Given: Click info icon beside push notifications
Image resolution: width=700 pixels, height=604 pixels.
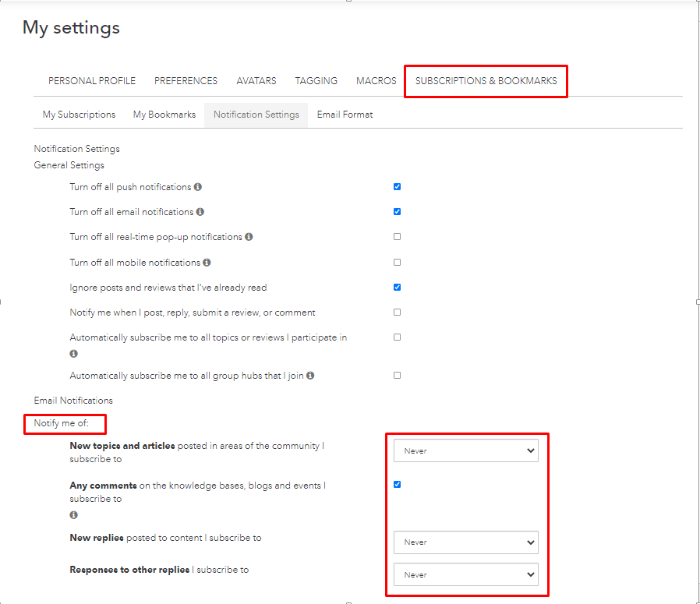Looking at the screenshot, I should pyautogui.click(x=198, y=187).
